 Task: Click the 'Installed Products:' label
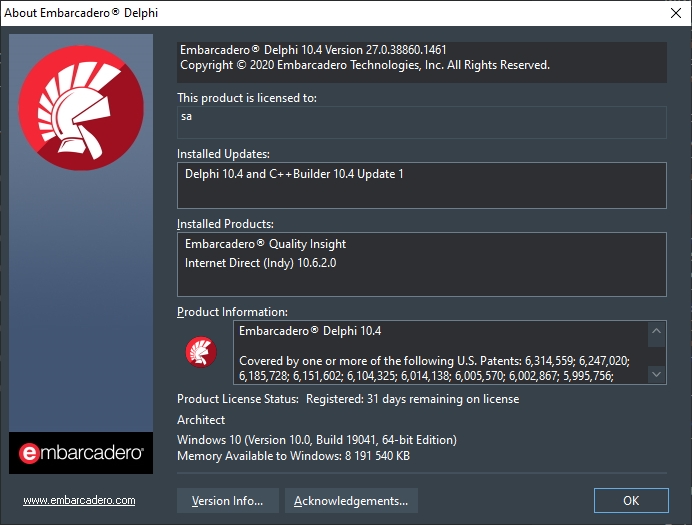pos(225,224)
